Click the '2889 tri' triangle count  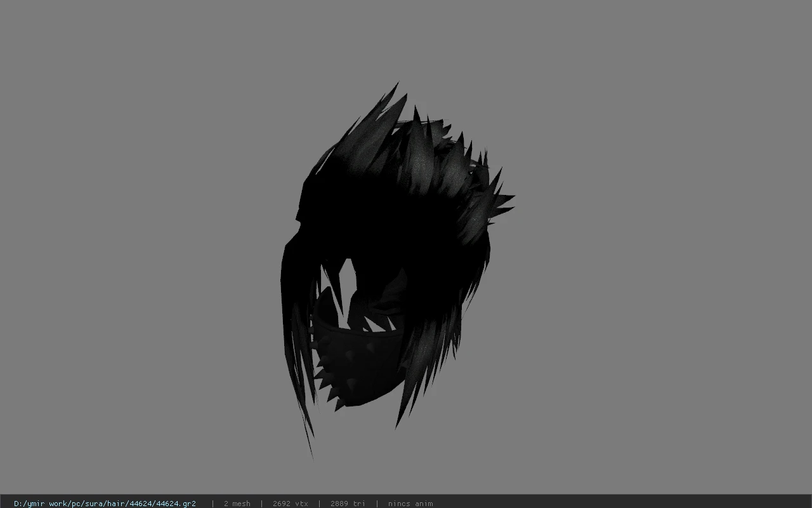pos(348,504)
